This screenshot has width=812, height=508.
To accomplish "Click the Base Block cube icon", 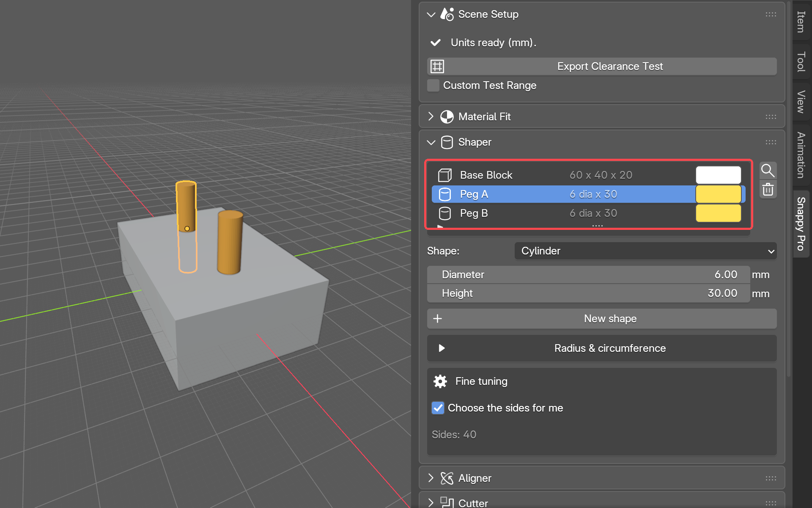I will coord(444,175).
